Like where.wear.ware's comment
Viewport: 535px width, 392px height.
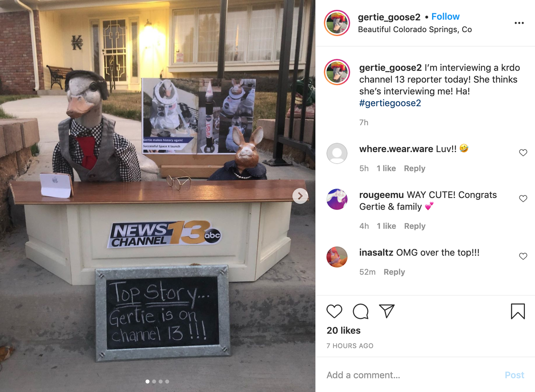(x=523, y=153)
